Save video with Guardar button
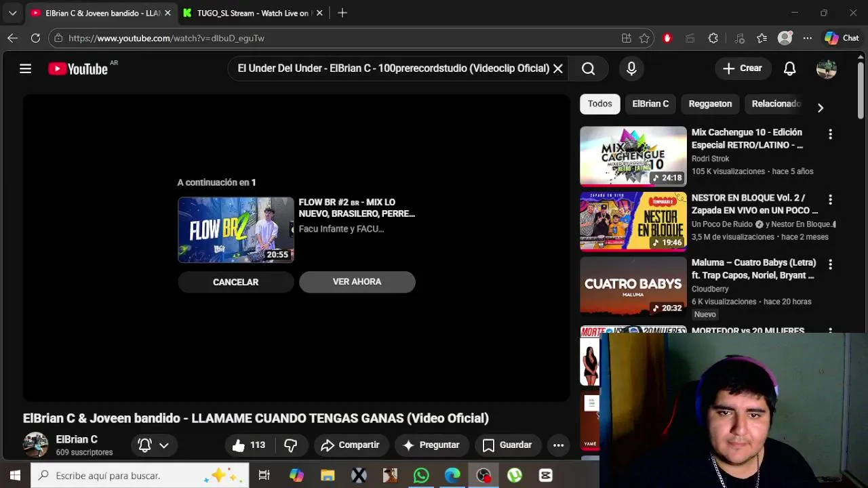 (x=507, y=445)
